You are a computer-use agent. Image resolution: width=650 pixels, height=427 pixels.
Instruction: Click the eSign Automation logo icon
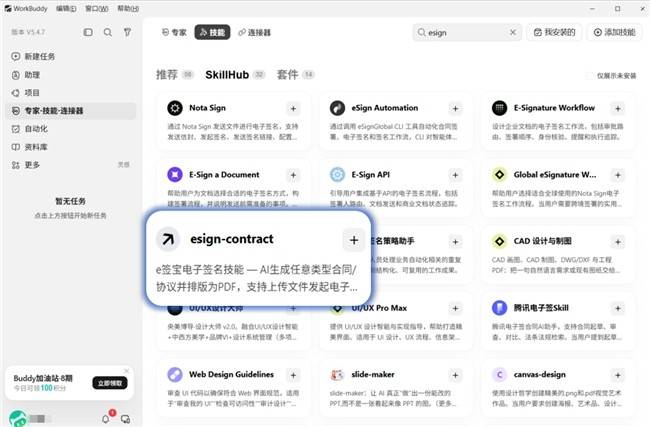[x=337, y=108]
